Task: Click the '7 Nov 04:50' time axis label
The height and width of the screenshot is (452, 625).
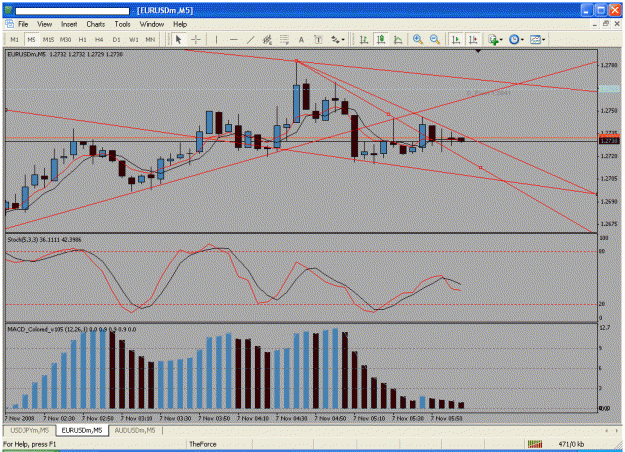Action: point(330,419)
